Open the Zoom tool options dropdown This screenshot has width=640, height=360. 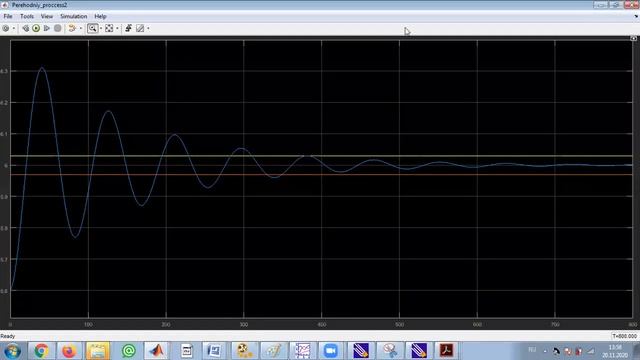[101, 28]
